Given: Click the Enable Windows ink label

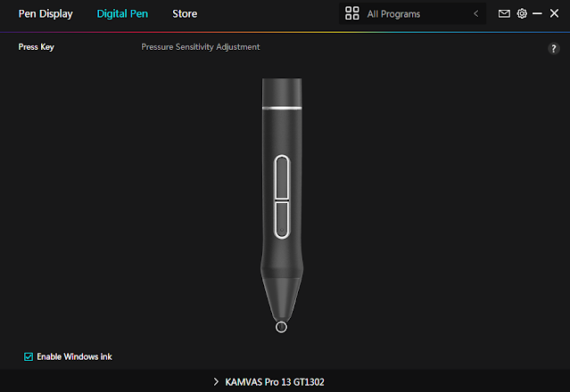Looking at the screenshot, I should (x=74, y=356).
